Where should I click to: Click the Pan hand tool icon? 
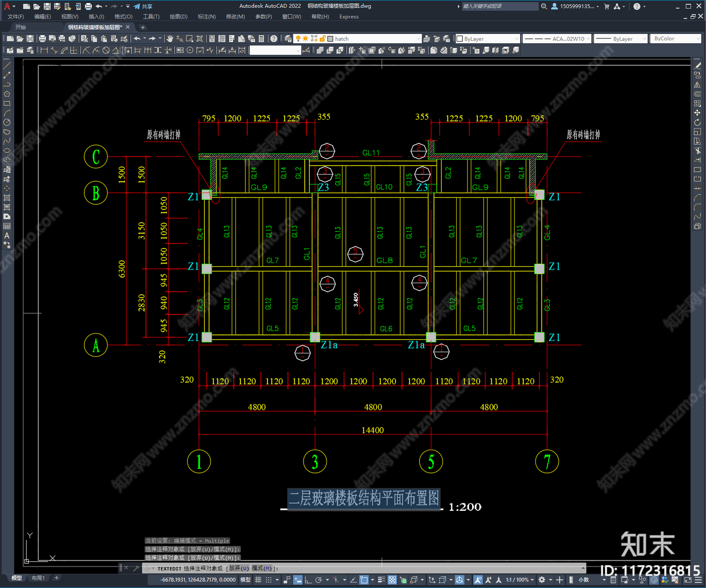[x=169, y=39]
